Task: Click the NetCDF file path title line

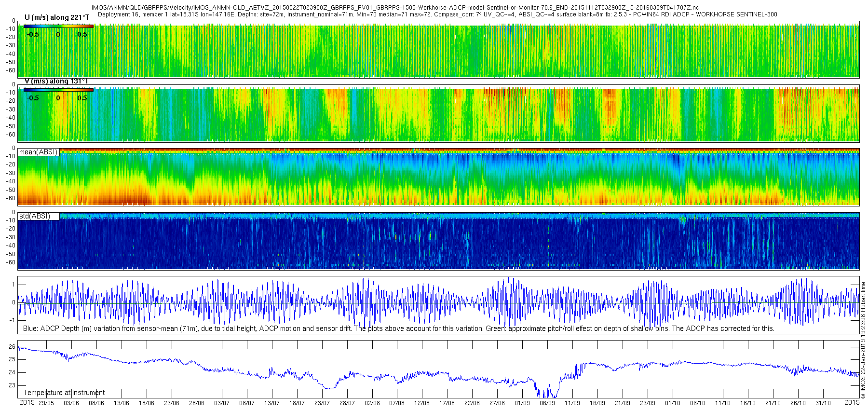Action: pyautogui.click(x=395, y=8)
